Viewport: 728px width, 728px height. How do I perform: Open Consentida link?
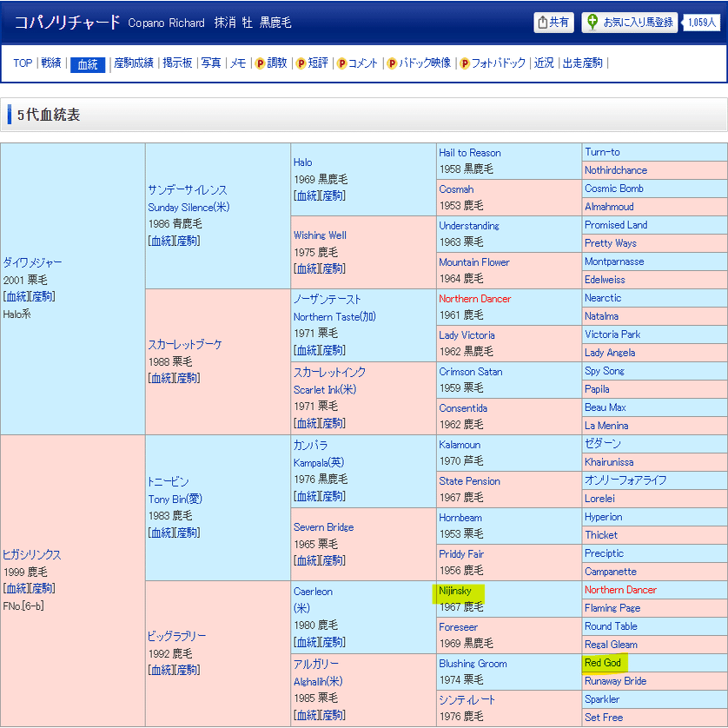[463, 408]
